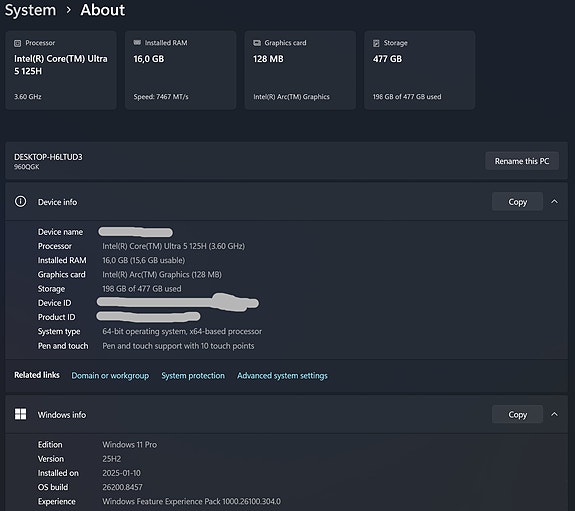Viewport: 575px width, 511px height.
Task: Collapse the Windows info section chevron
Action: pyautogui.click(x=554, y=414)
